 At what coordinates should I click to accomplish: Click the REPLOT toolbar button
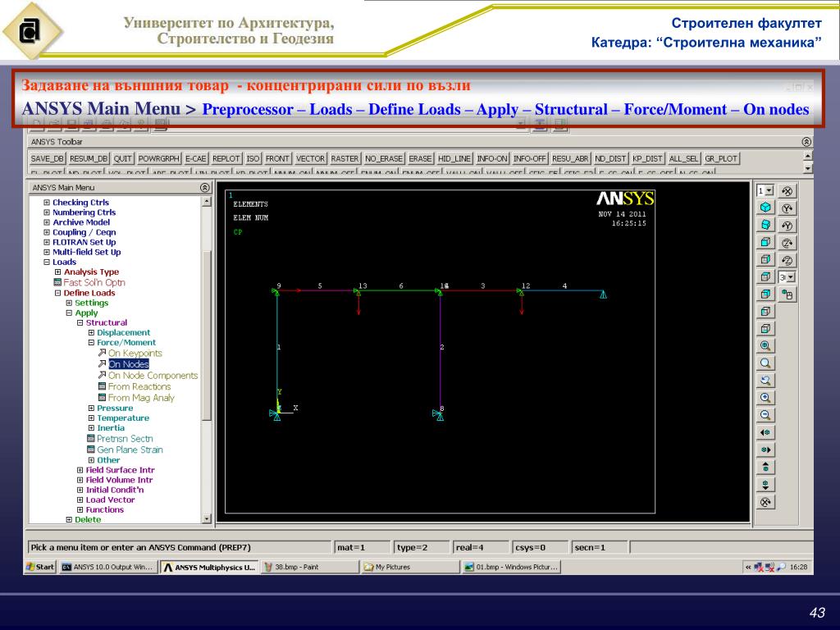coord(226,158)
